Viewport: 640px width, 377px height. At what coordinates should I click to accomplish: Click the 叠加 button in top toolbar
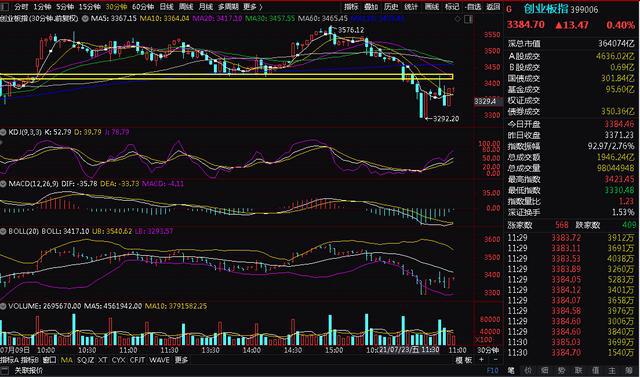coord(371,7)
